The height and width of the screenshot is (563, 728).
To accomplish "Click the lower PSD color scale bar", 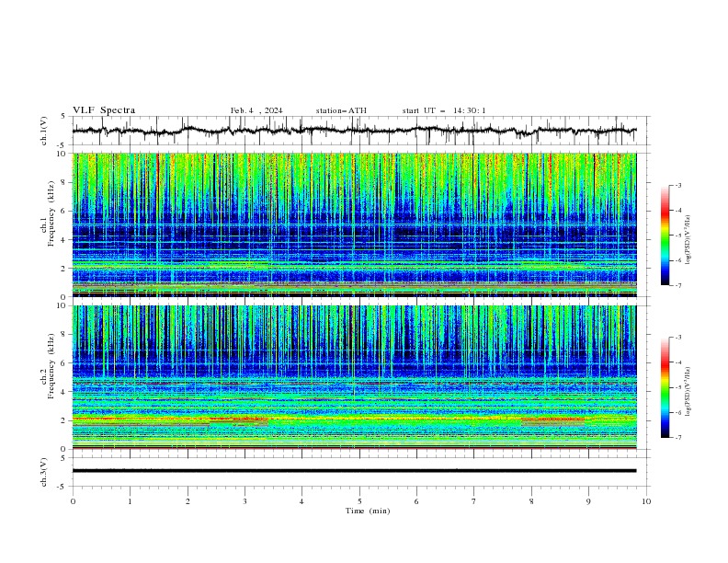I will pyautogui.click(x=665, y=387).
